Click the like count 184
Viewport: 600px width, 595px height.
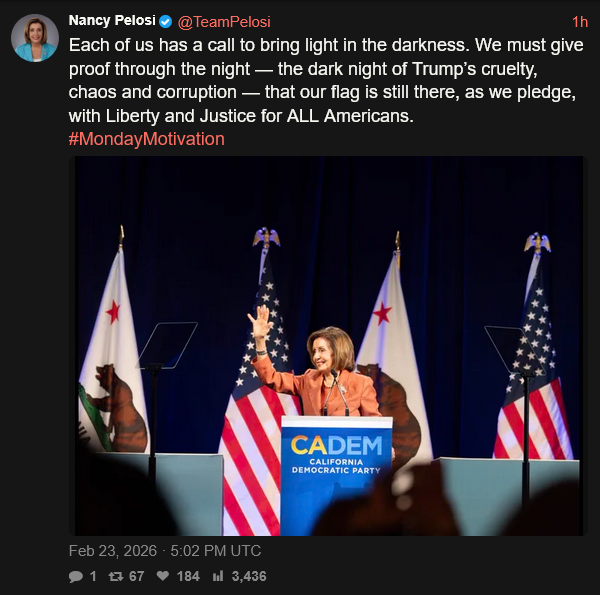[188, 576]
